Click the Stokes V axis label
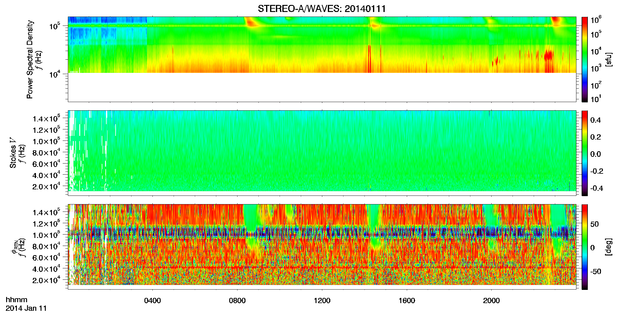644x332 pixels. click(13, 153)
